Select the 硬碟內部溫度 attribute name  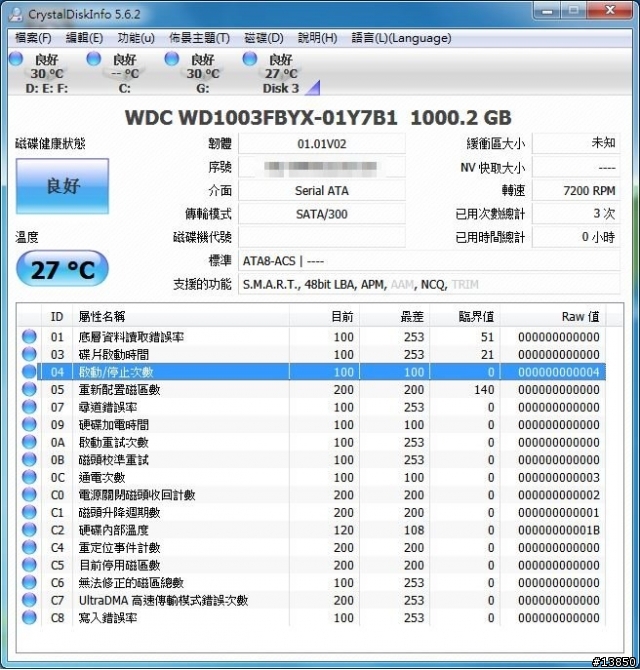[114, 530]
